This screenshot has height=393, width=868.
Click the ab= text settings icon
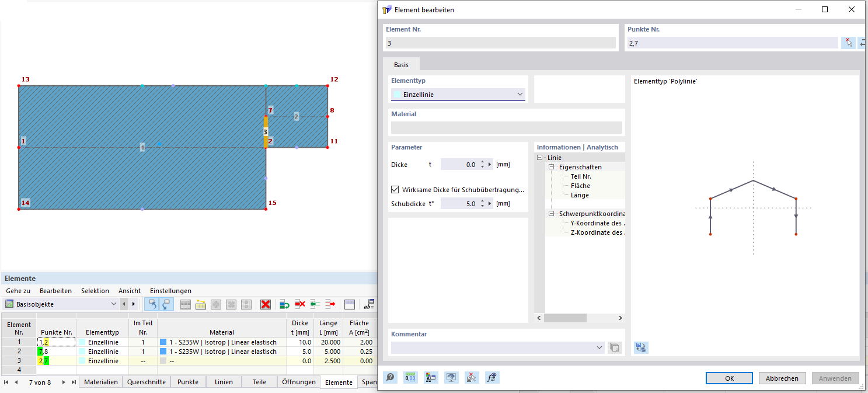coord(369,304)
